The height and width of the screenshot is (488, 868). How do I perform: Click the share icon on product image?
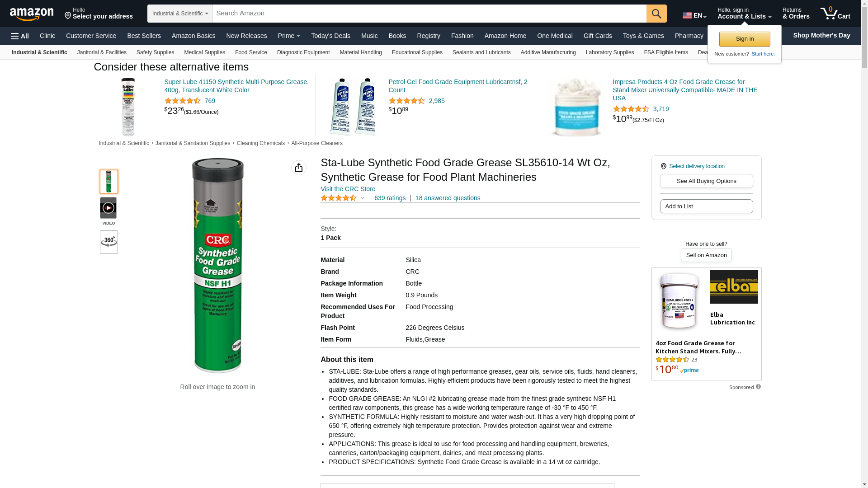click(299, 168)
